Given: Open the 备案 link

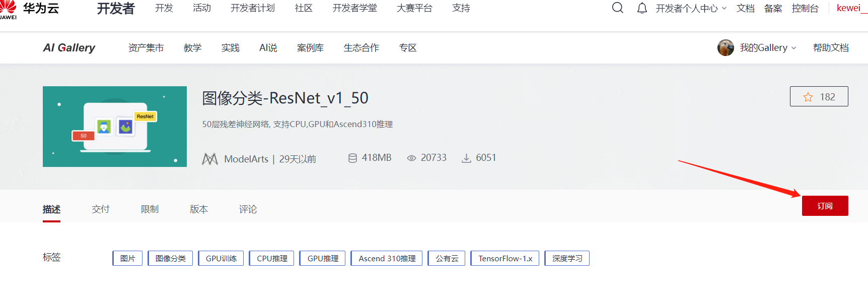Looking at the screenshot, I should click(x=773, y=8).
